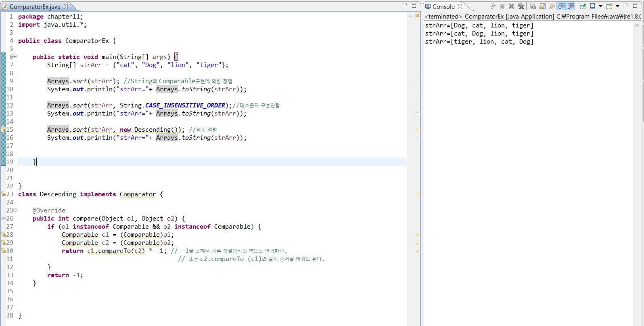Open the Display Selected Console dropdown arrow
Image resolution: width=644 pixels, height=326 pixels.
(600, 6)
